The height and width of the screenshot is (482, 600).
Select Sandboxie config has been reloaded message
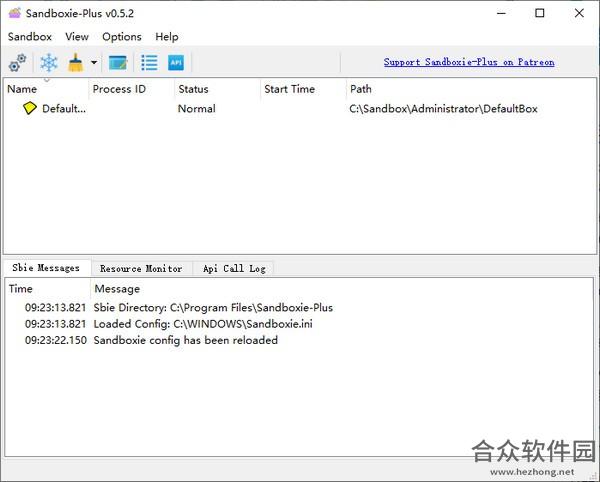(x=186, y=340)
